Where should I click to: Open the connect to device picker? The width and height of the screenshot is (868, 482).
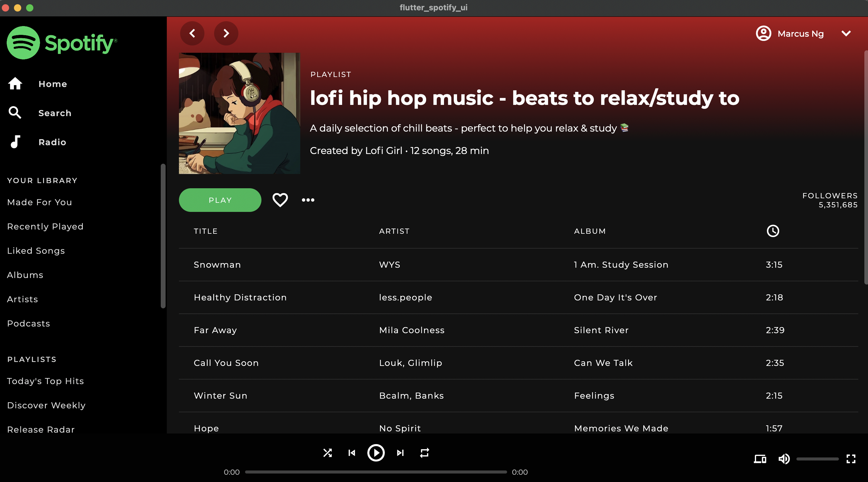(759, 459)
